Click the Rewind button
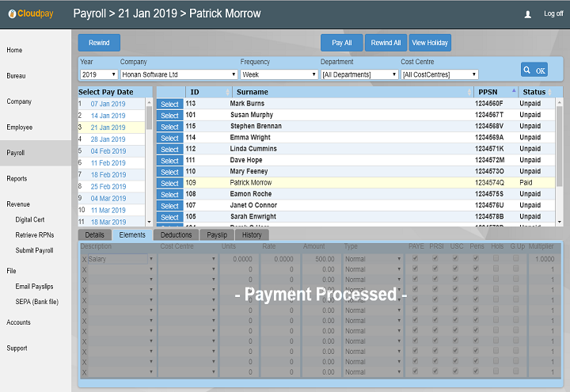Viewport: 570px width, 392px height. (x=99, y=43)
